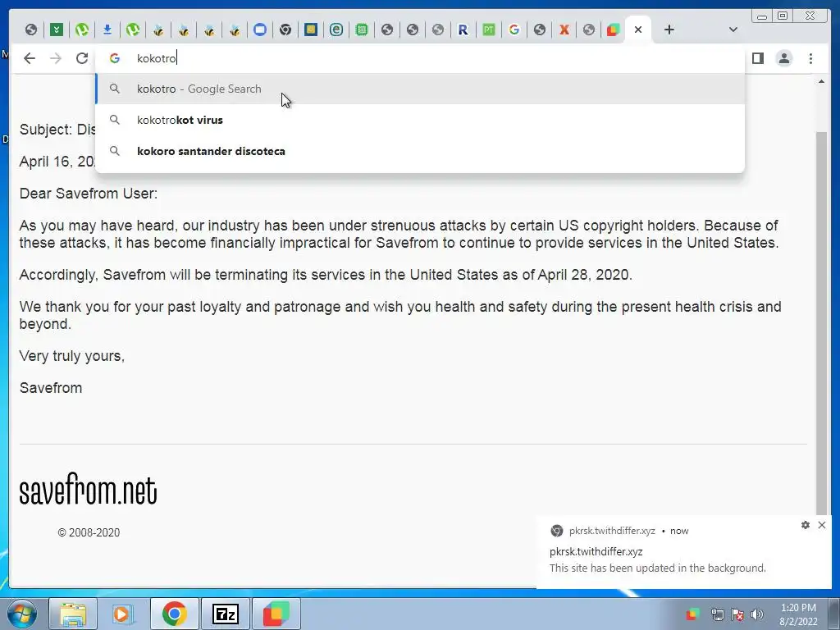This screenshot has width=840, height=630.
Task: Switch to the blue circle window-icon tab
Action: click(x=260, y=30)
